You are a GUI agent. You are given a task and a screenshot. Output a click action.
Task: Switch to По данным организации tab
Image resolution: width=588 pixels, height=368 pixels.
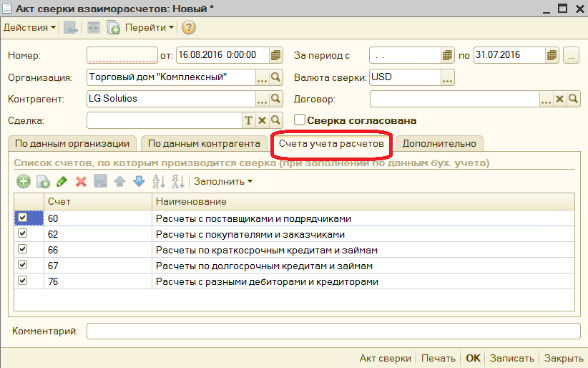click(x=72, y=143)
